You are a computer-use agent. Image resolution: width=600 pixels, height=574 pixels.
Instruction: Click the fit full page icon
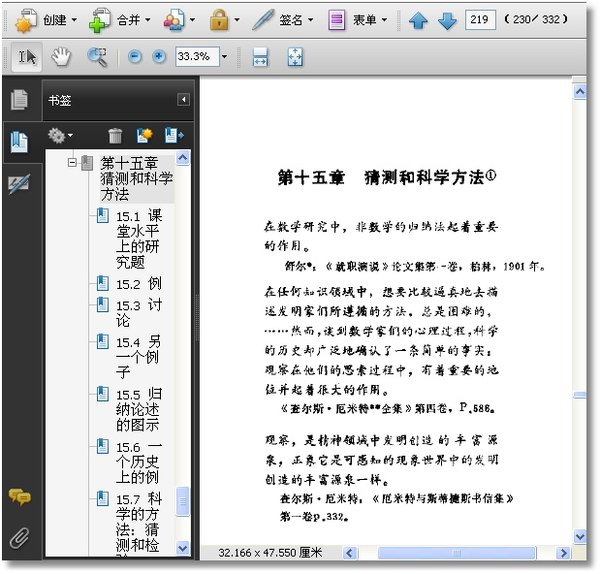(295, 57)
